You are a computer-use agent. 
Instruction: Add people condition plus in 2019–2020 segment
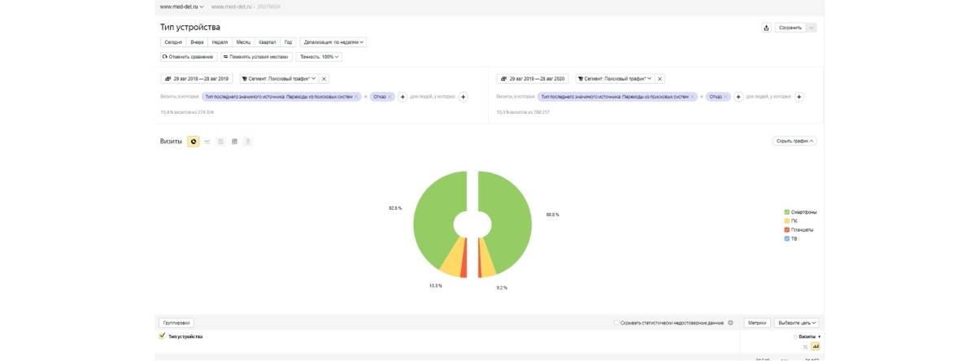[x=799, y=97]
